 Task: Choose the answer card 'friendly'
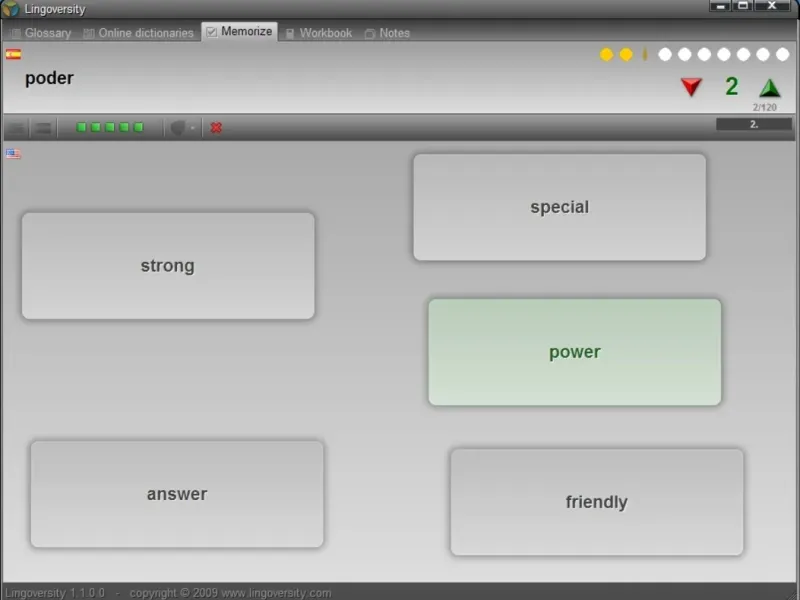click(x=596, y=502)
